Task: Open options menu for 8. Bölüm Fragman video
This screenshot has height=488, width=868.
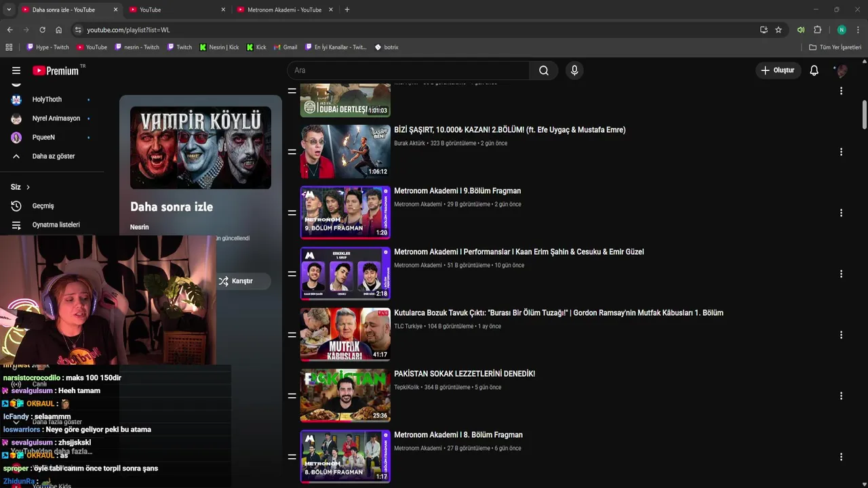Action: [x=842, y=457]
